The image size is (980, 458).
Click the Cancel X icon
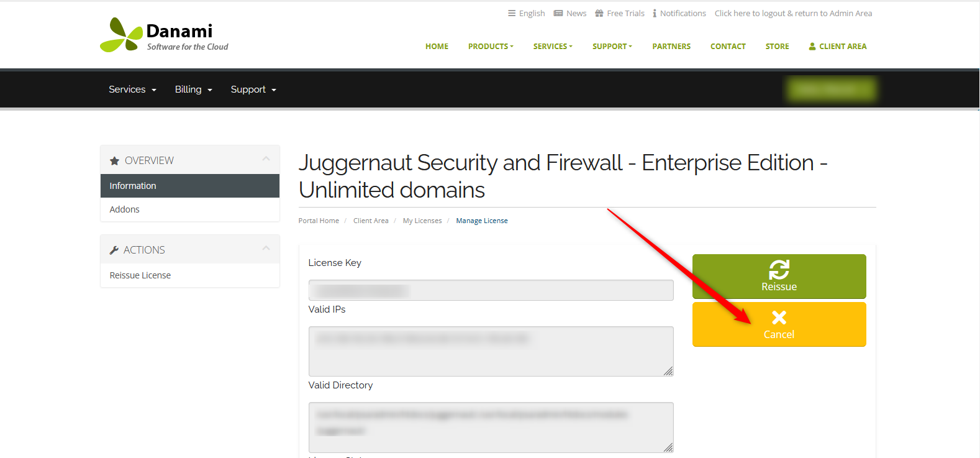coord(779,318)
